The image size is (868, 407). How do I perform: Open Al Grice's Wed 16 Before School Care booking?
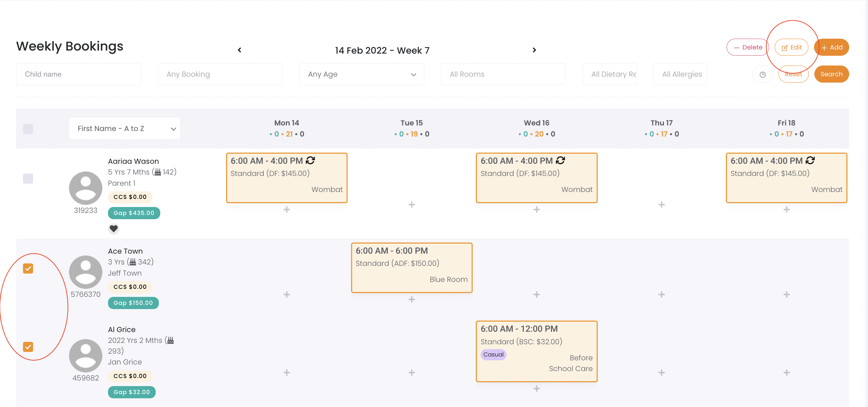click(x=536, y=351)
